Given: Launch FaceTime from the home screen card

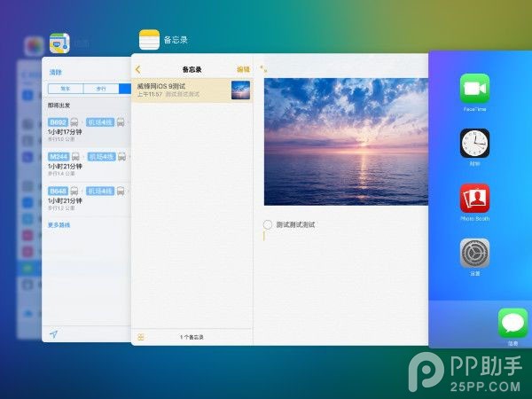Looking at the screenshot, I should [x=474, y=88].
